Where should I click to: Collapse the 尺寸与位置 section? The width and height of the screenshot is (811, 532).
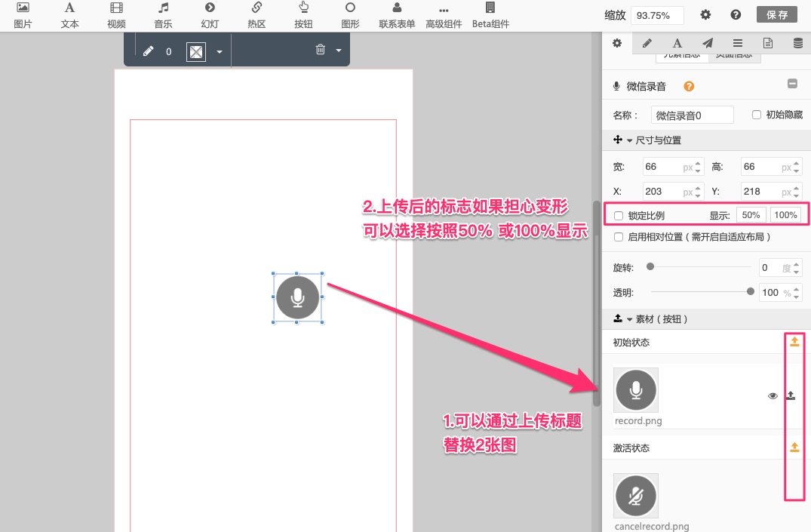coord(628,140)
